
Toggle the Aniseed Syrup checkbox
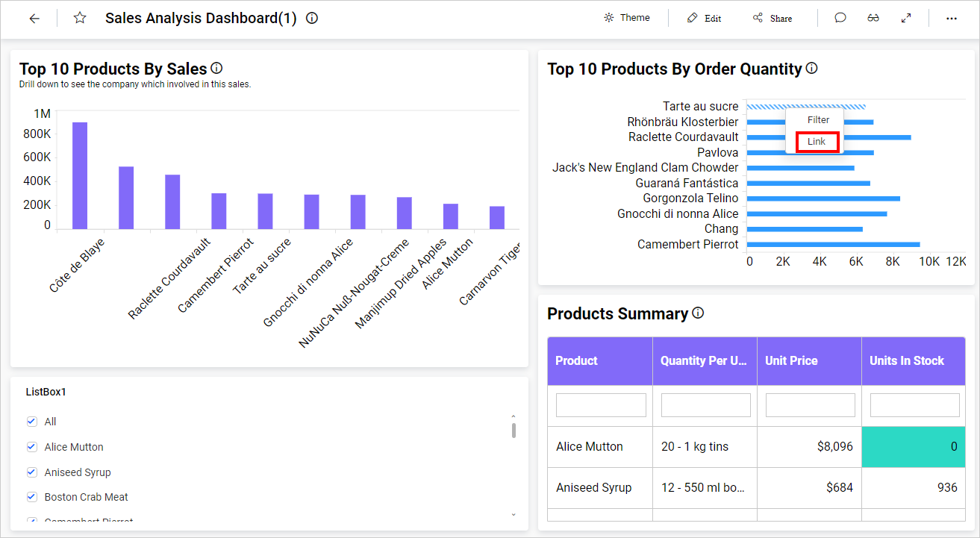click(x=32, y=472)
